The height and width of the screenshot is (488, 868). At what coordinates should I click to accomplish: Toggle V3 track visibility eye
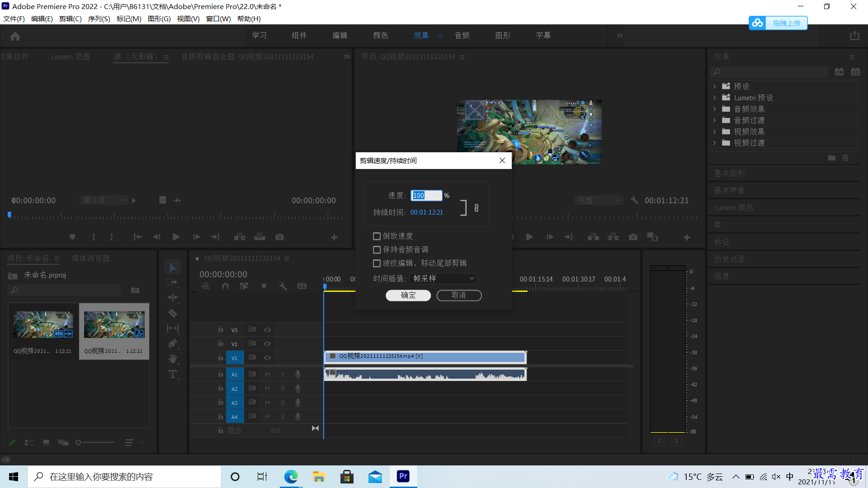point(267,330)
